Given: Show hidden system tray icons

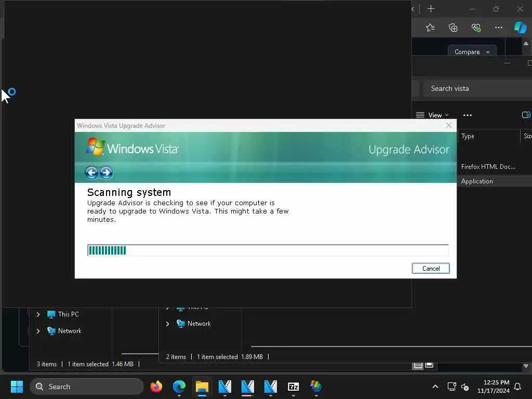Looking at the screenshot, I should coord(435,387).
